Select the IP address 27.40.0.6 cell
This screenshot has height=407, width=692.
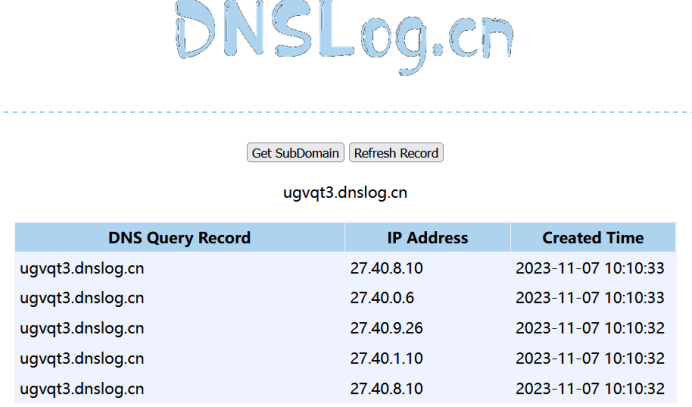(x=382, y=298)
